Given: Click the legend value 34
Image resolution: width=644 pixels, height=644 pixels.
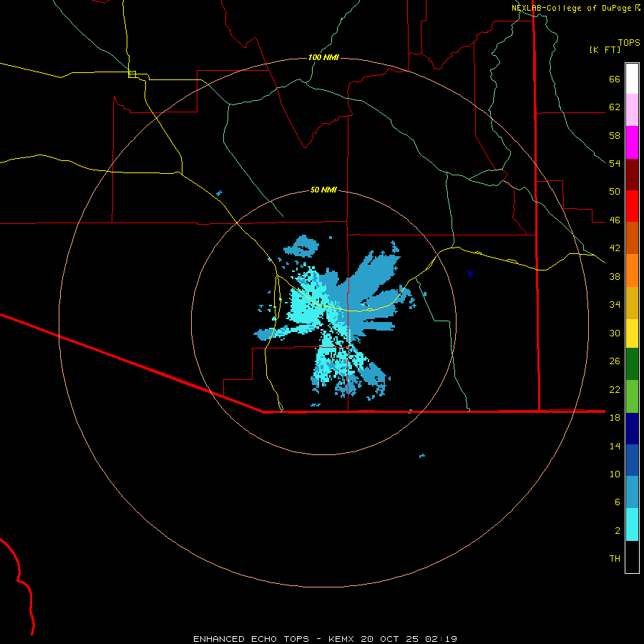Looking at the screenshot, I should pyautogui.click(x=615, y=305).
